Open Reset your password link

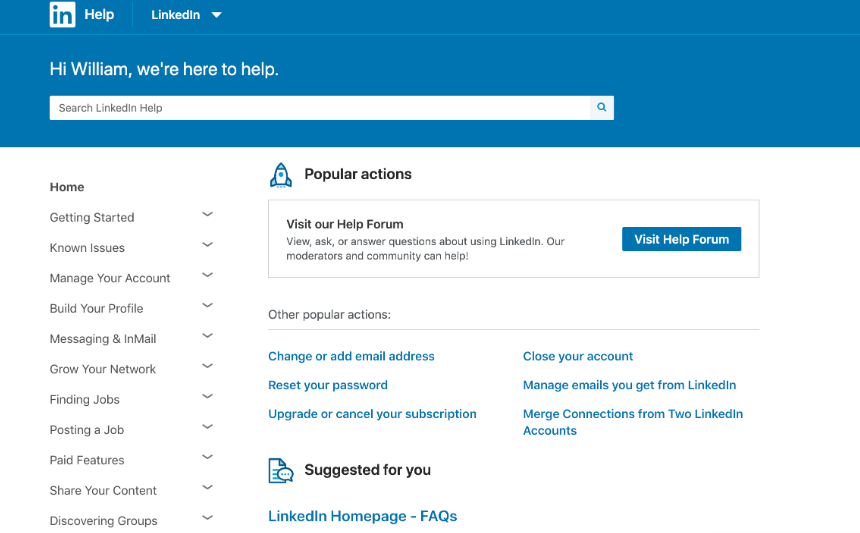[x=327, y=385]
